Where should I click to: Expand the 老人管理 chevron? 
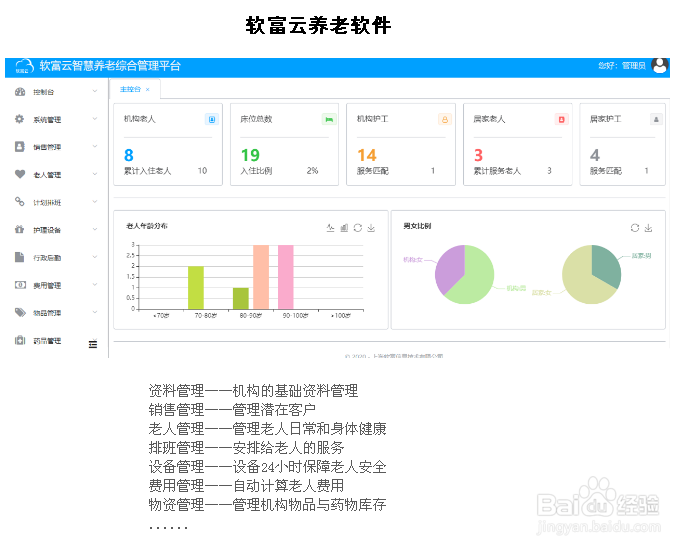point(95,174)
